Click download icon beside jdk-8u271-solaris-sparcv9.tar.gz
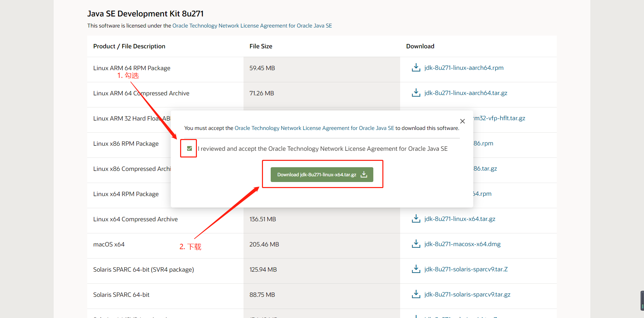 [x=416, y=294]
